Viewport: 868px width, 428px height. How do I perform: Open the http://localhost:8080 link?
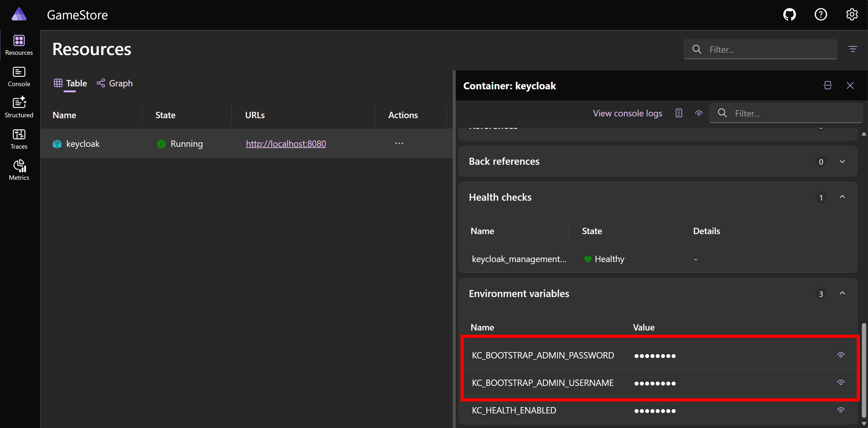point(286,144)
